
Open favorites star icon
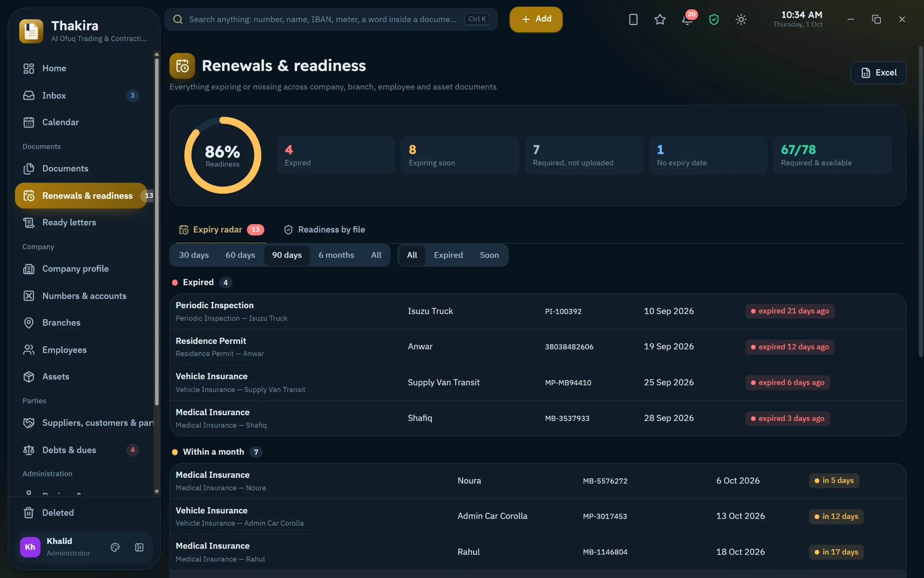(x=660, y=19)
